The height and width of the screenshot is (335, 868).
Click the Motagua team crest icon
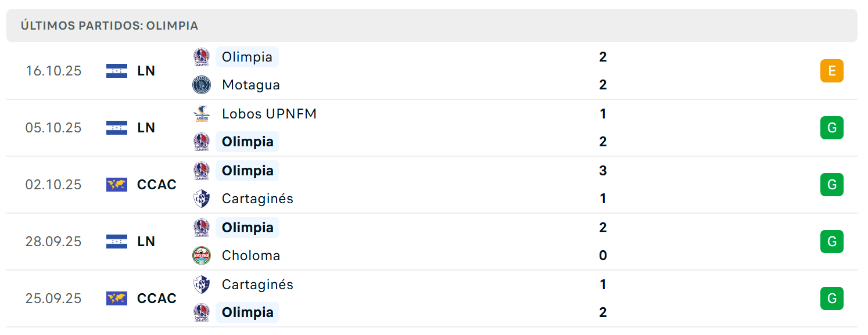(x=202, y=85)
